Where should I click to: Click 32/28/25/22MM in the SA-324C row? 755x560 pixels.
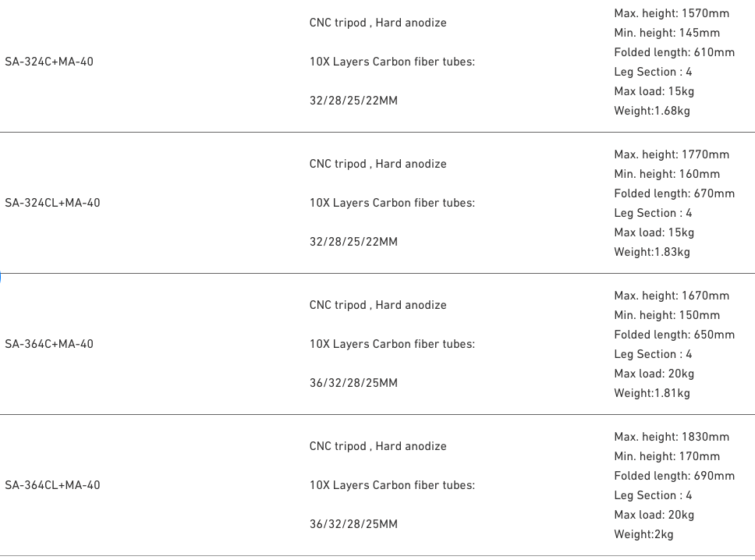353,101
